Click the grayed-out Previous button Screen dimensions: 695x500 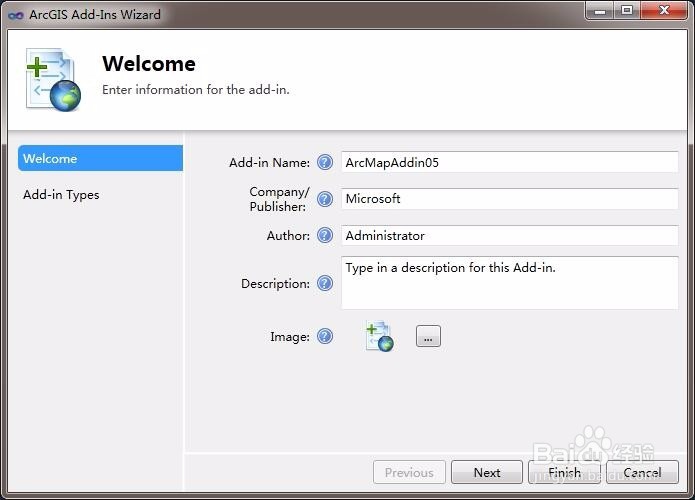click(409, 473)
